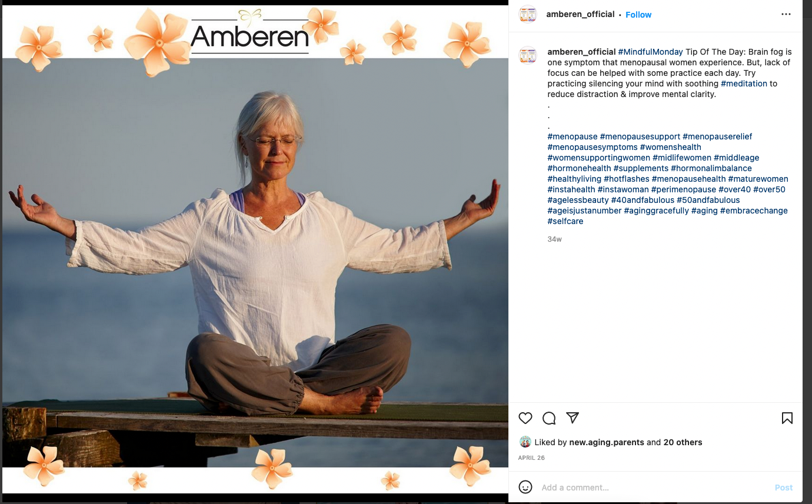This screenshot has height=504, width=812.
Task: Open the #meditation hashtag link
Action: (744, 84)
